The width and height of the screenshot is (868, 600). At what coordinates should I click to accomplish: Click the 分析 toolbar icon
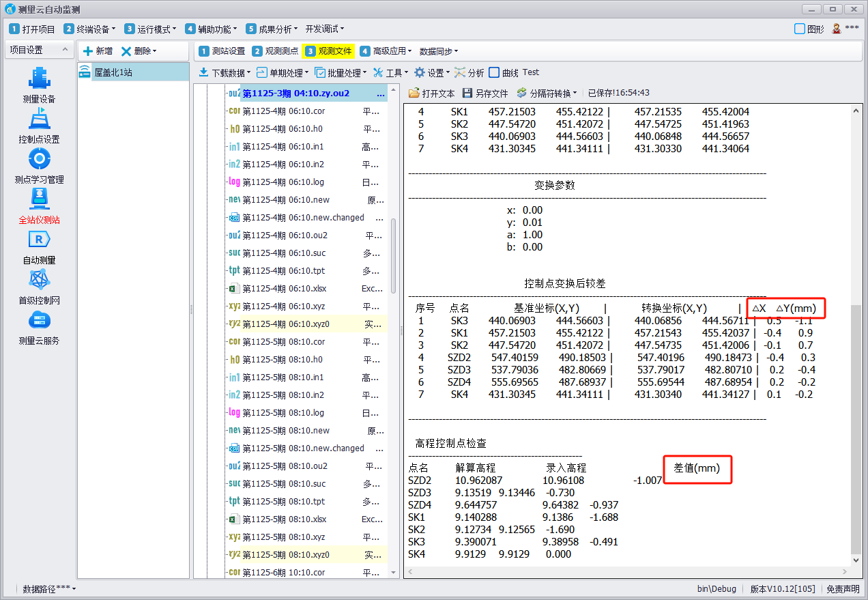(469, 72)
